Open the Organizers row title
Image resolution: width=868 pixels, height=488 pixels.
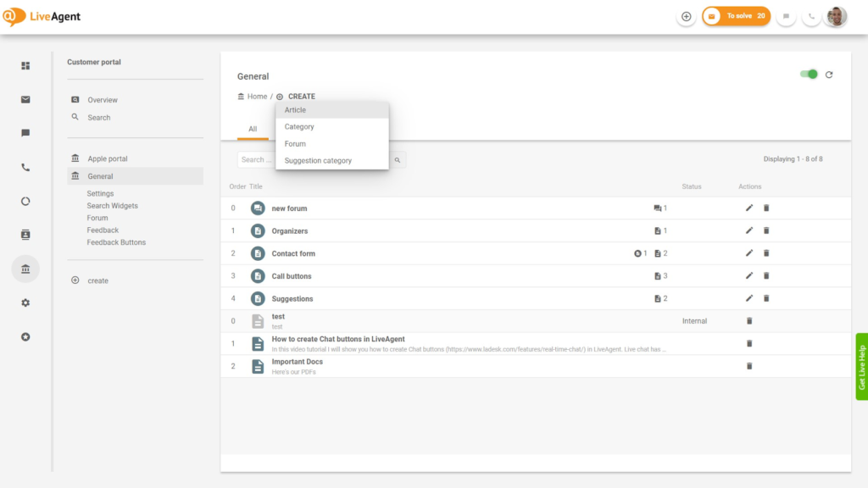[290, 231]
